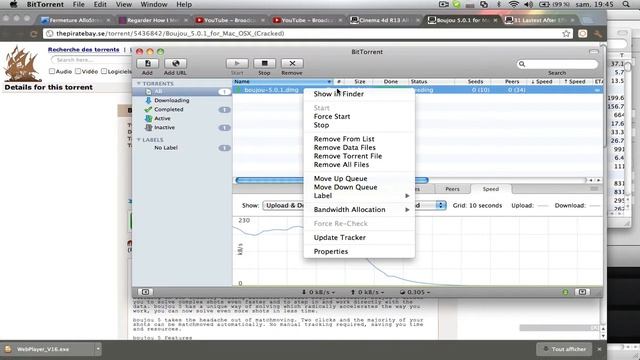The width and height of the screenshot is (640, 360).
Task: Click the Seeds column header
Action: pyautogui.click(x=475, y=82)
